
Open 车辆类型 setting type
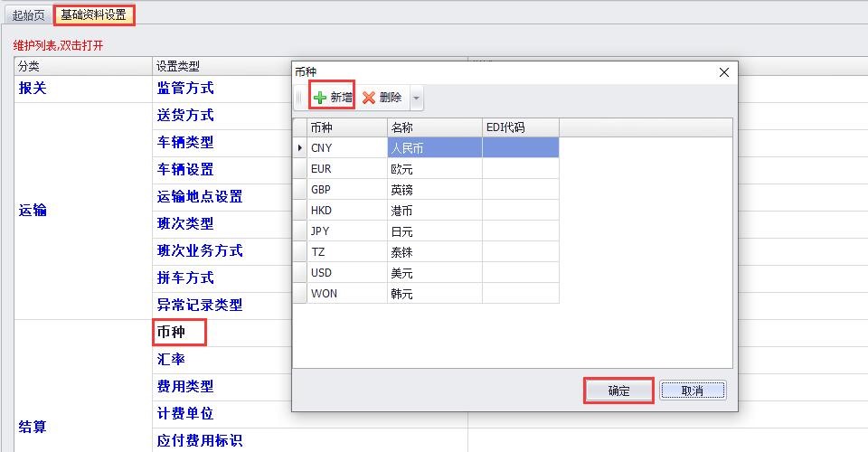coord(185,143)
